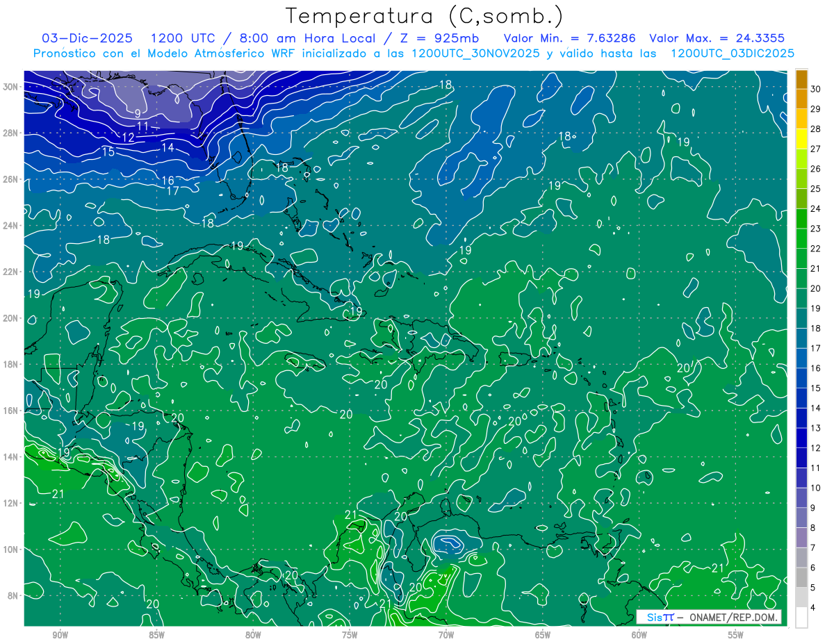Click the map contour label 9 over Florida panhandle

pos(138,113)
